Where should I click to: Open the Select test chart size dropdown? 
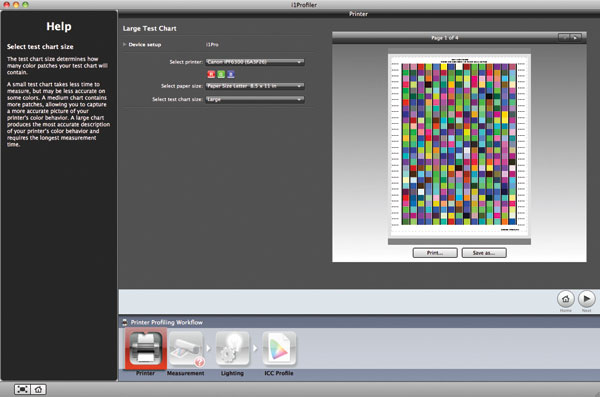(x=255, y=100)
